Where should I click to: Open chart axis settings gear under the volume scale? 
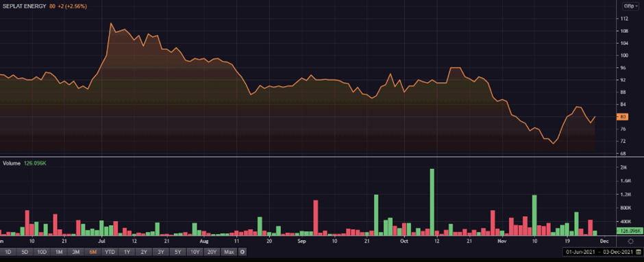tap(630, 241)
